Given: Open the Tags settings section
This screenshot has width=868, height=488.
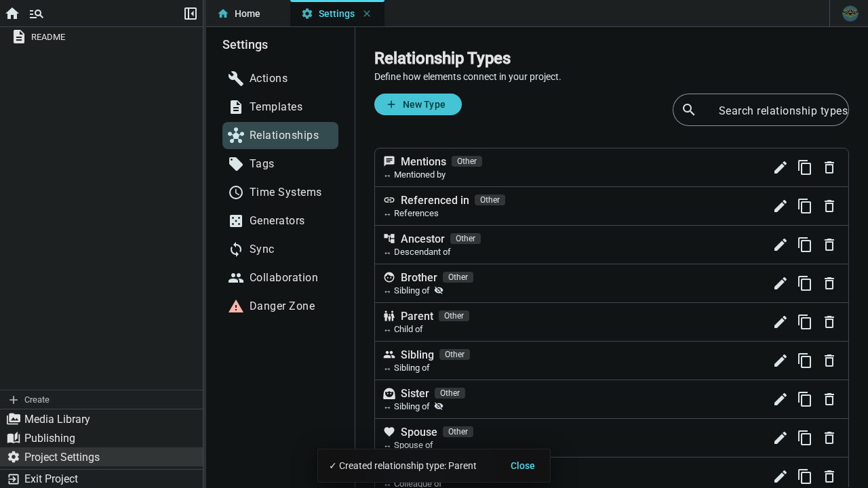Looking at the screenshot, I should 280,164.
